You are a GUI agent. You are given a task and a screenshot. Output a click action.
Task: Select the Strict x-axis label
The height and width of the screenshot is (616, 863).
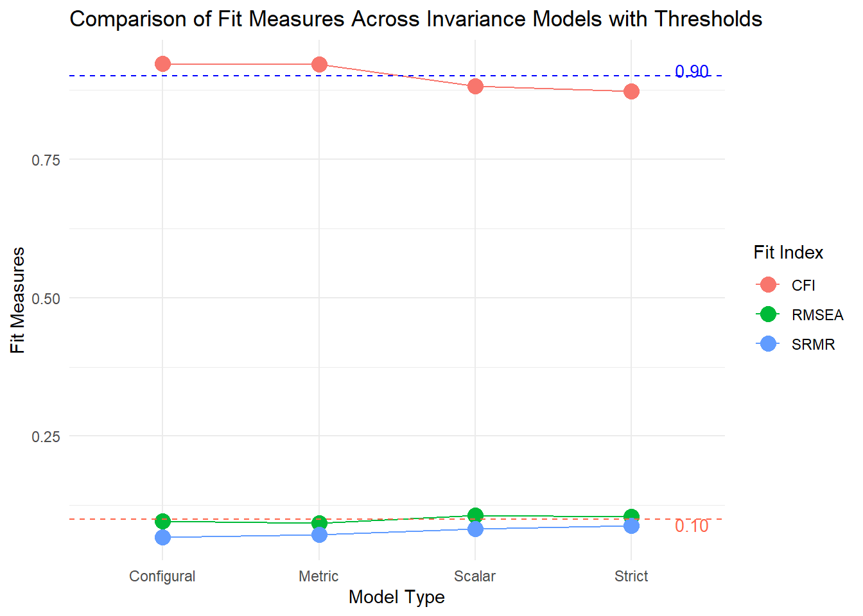click(x=631, y=576)
